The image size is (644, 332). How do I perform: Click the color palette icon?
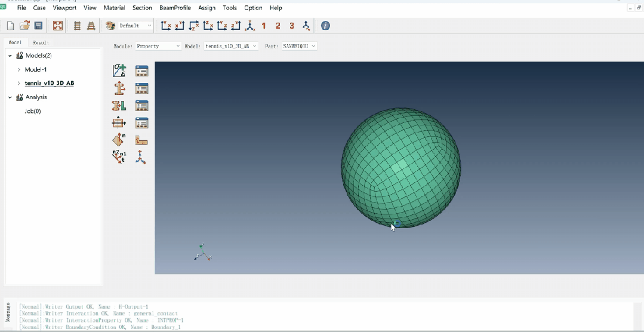pyautogui.click(x=110, y=26)
